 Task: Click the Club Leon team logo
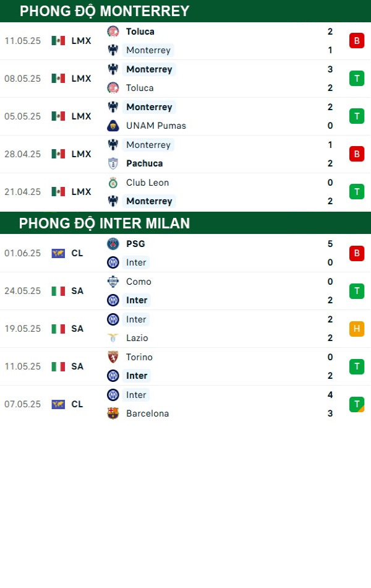(x=113, y=183)
